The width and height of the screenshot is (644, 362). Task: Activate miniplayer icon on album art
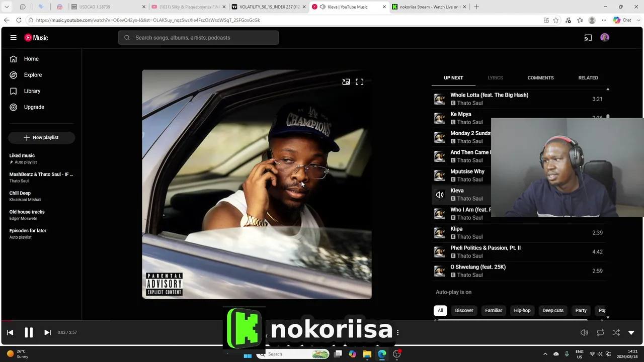tap(346, 82)
